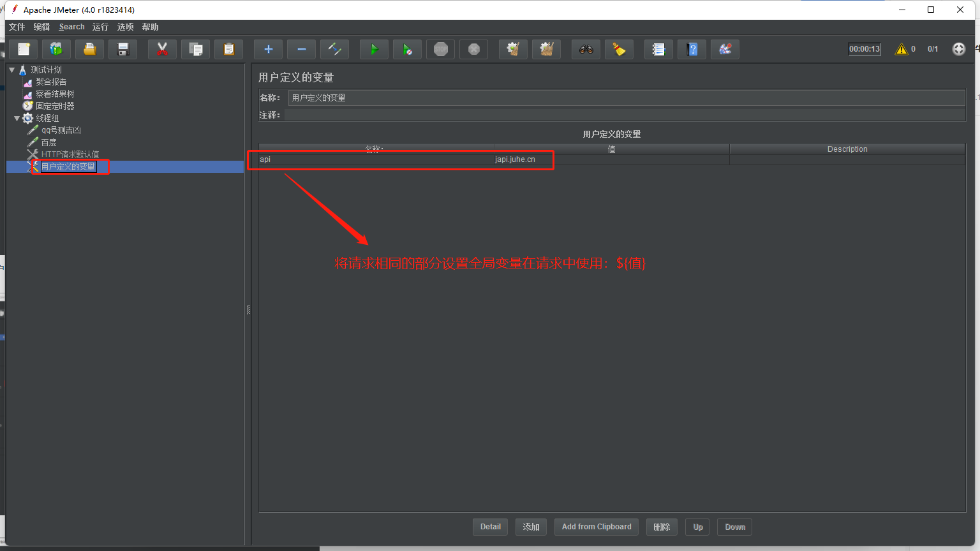Click Add from Clipboard button
Image resolution: width=980 pixels, height=551 pixels.
click(597, 527)
